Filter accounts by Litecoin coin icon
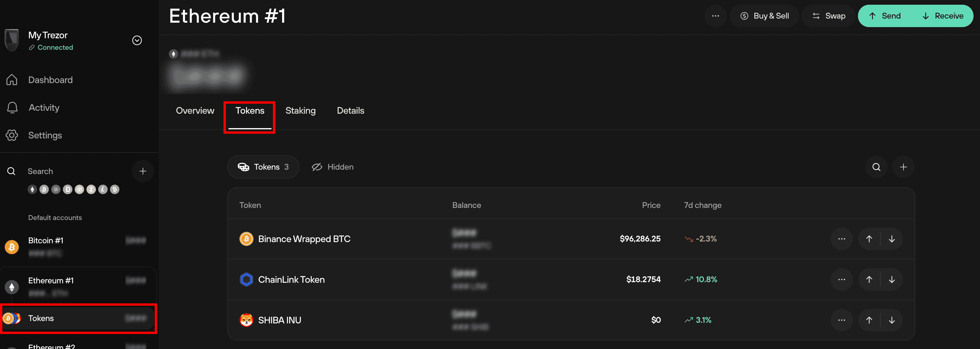The image size is (980, 349). (103, 189)
